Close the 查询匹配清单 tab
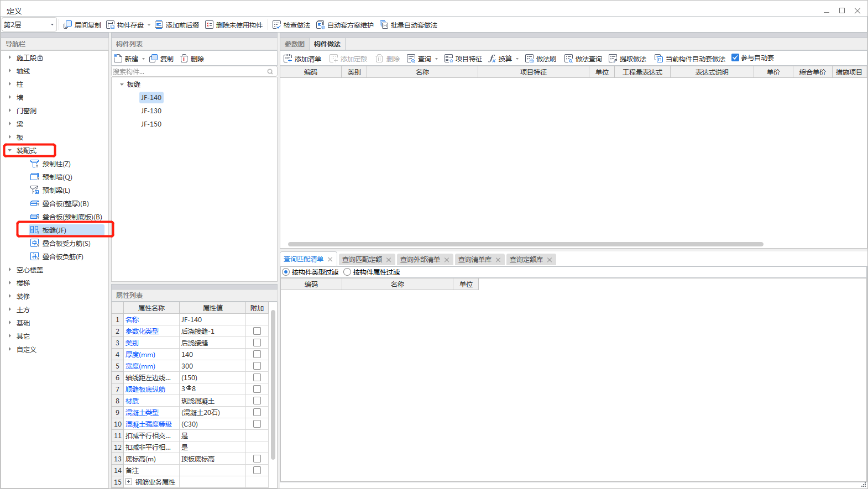The width and height of the screenshot is (868, 489). click(x=330, y=259)
